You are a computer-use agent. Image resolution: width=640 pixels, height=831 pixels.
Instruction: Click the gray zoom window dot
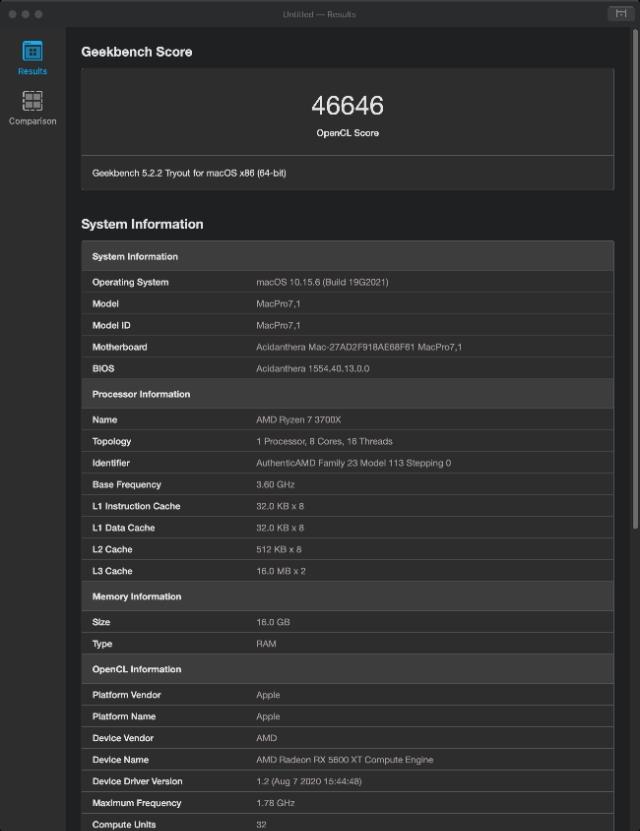[39, 14]
